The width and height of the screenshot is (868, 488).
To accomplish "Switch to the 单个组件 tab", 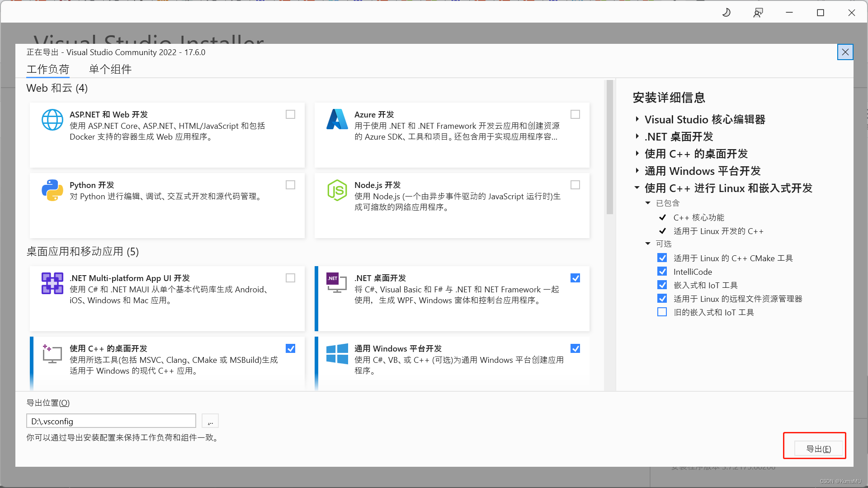I will click(x=110, y=69).
